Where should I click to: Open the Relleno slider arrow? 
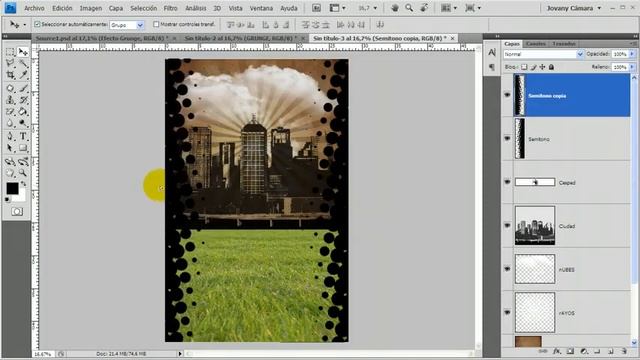632,67
